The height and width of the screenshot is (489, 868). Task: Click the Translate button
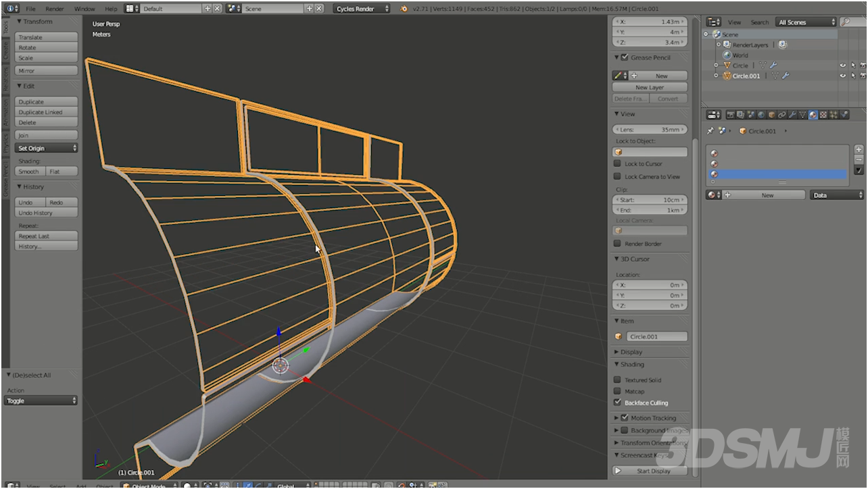[x=47, y=37]
